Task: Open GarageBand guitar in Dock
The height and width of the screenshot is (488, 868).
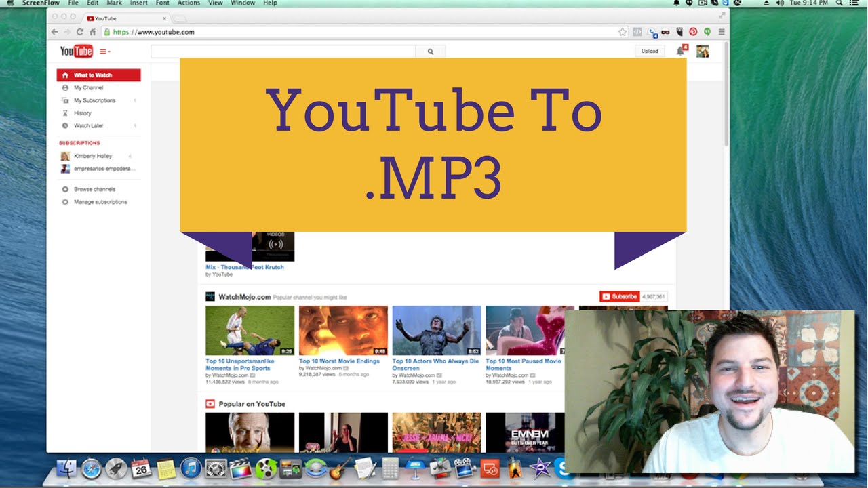Action: point(340,468)
